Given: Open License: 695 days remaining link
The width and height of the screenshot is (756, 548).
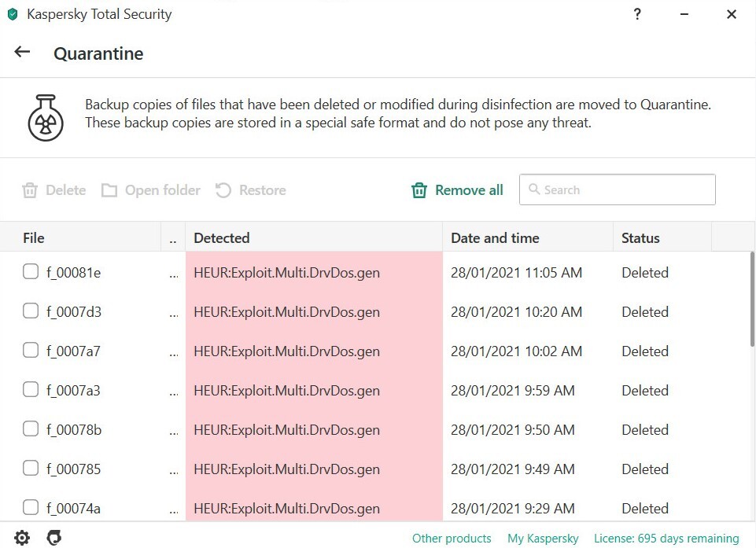Looking at the screenshot, I should point(666,538).
